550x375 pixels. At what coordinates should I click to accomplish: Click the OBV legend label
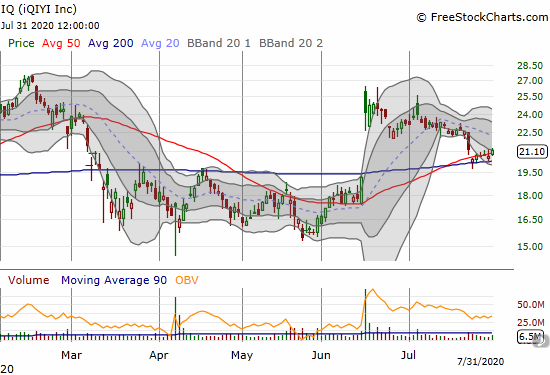187,280
